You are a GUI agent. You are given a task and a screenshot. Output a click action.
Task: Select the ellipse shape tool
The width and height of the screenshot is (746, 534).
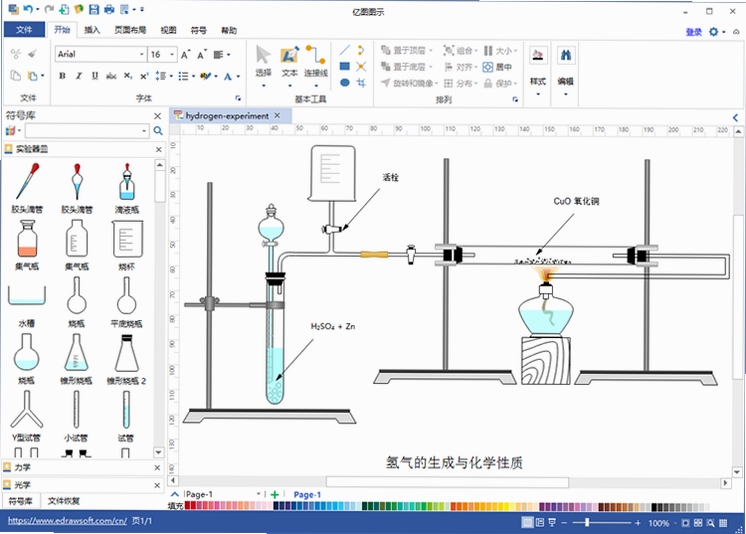[x=345, y=82]
